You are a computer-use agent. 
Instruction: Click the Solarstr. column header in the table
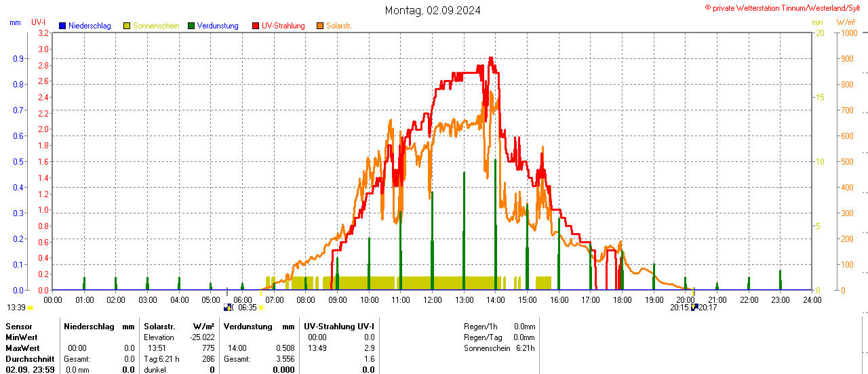click(159, 327)
